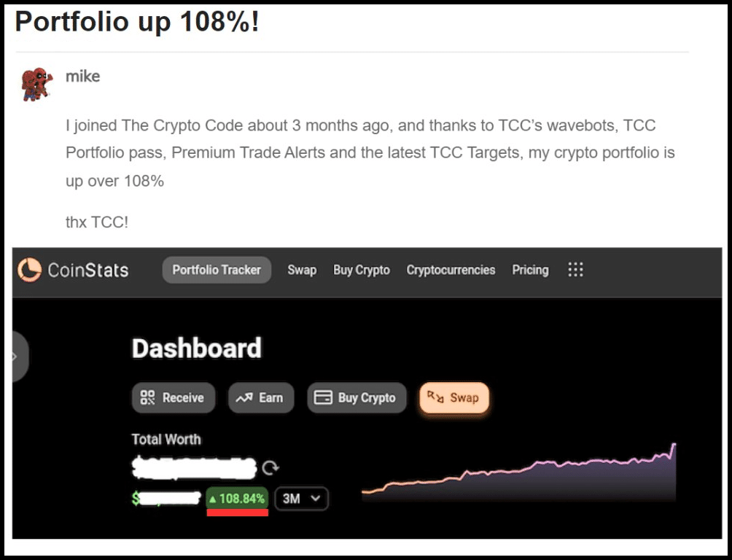732x560 pixels.
Task: Click the Buy Crypto card button on Dashboard
Action: coord(356,397)
